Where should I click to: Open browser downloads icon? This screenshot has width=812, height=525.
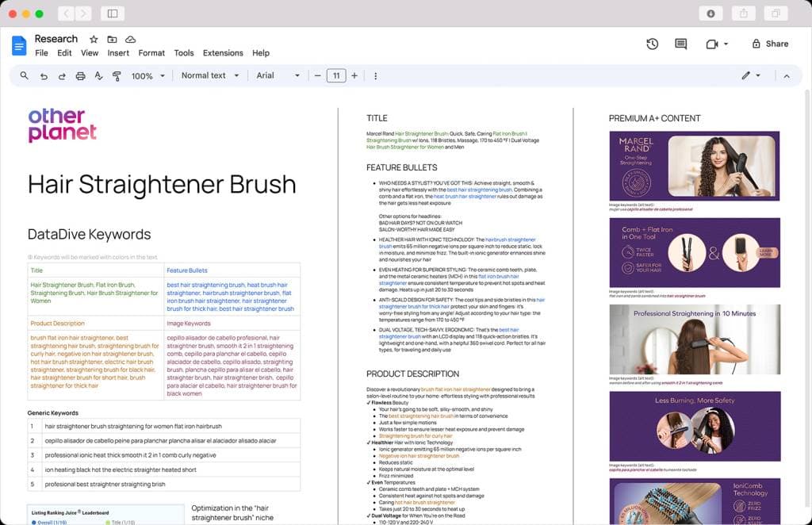coord(710,13)
